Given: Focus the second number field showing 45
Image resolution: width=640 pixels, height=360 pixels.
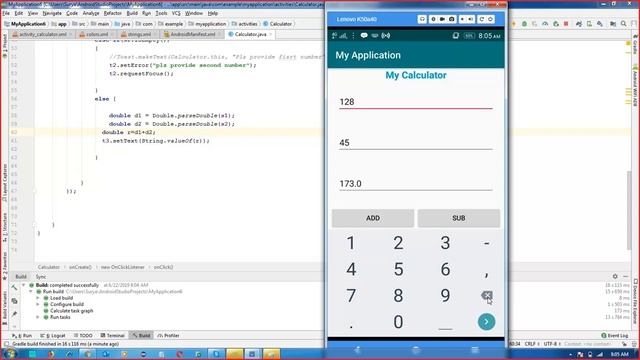Looking at the screenshot, I should point(416,143).
